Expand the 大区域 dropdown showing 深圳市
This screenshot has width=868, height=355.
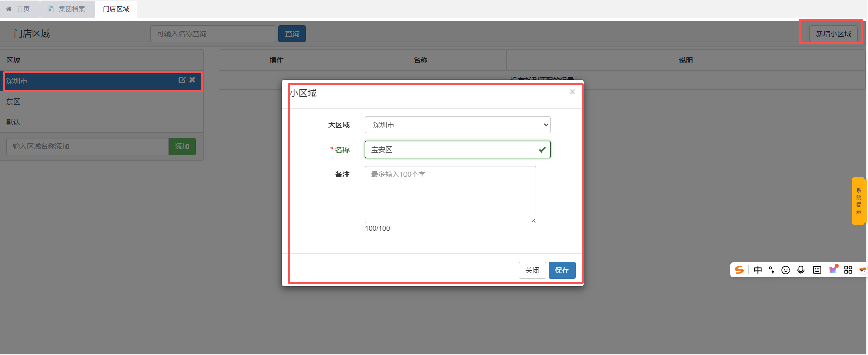point(457,125)
